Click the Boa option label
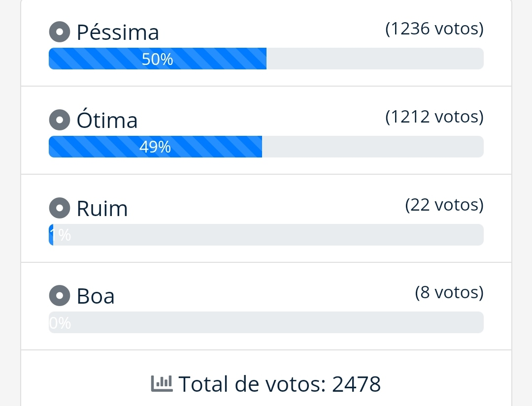Viewport: 532px width, 406px height. point(96,296)
